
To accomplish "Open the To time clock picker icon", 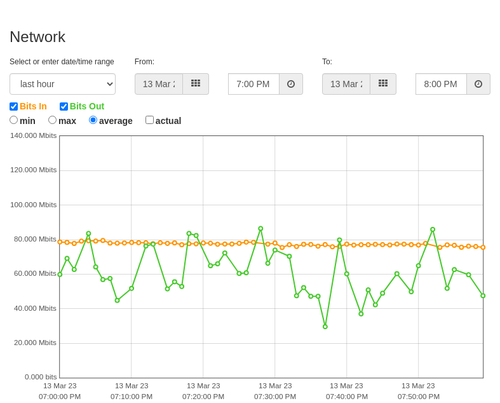I will (478, 84).
